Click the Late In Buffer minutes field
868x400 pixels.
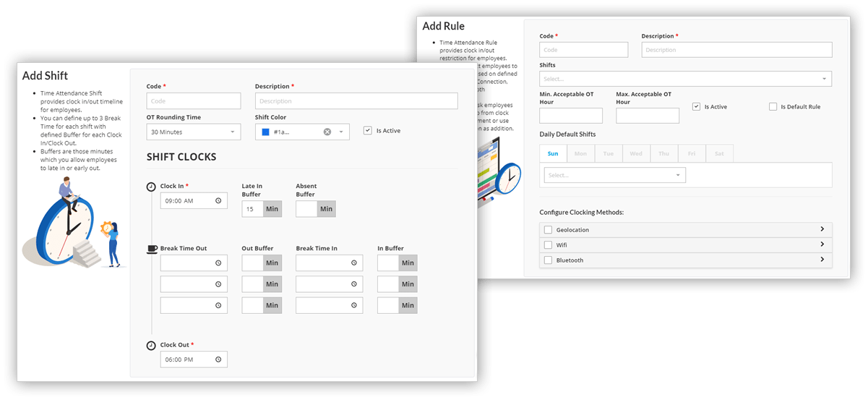click(x=252, y=209)
